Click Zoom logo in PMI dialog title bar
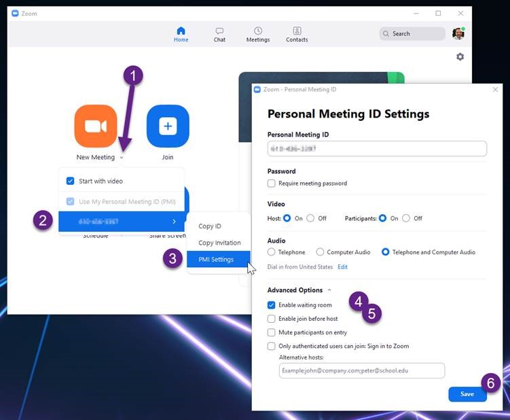Screen dimensions: 510x420 257,90
